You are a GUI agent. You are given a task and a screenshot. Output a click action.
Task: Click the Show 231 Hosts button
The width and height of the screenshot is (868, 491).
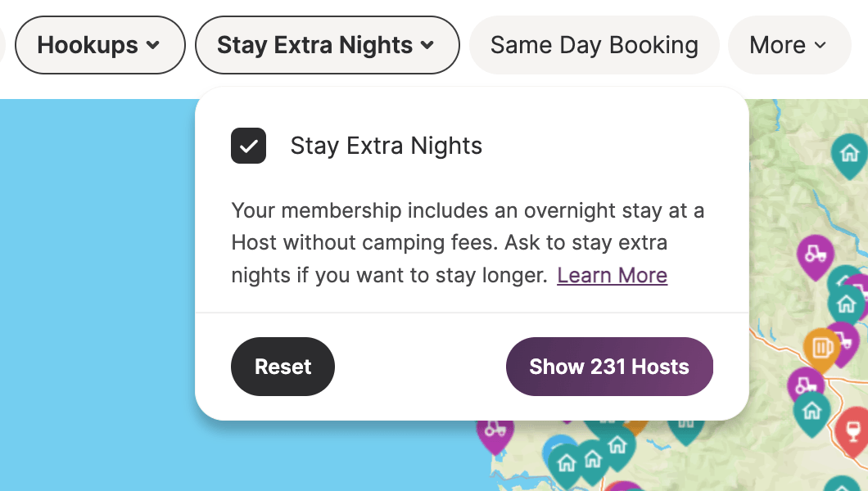[x=609, y=367]
